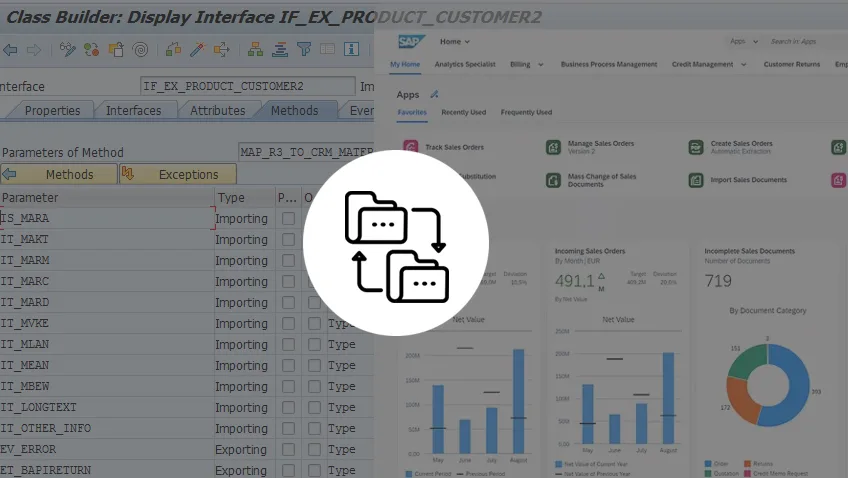Open the Manage Sales Orders tile icon
The height and width of the screenshot is (478, 848).
click(553, 147)
